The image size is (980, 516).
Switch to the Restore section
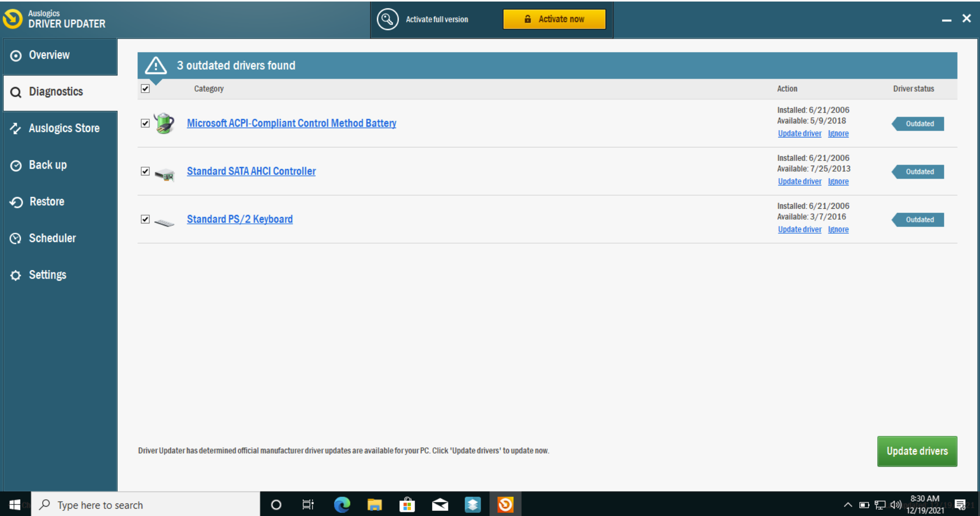point(60,202)
